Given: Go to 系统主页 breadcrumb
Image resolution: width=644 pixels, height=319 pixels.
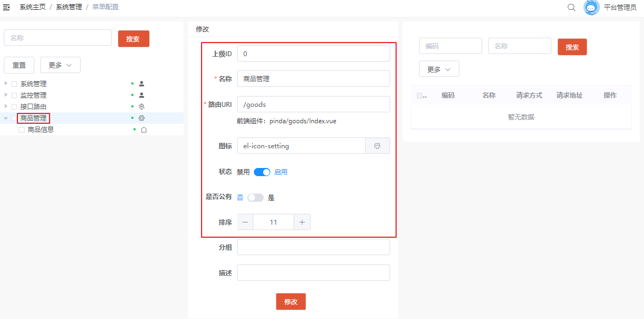Looking at the screenshot, I should 33,7.
